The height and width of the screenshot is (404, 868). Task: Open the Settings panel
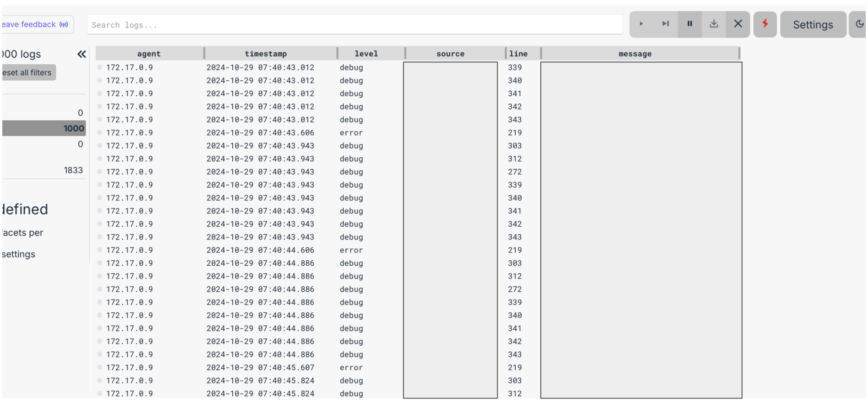[x=813, y=25]
